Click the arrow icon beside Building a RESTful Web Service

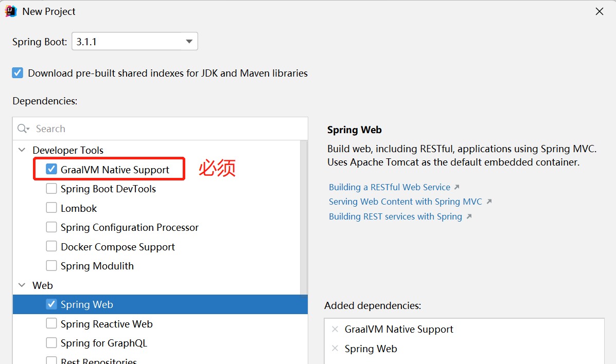(456, 187)
